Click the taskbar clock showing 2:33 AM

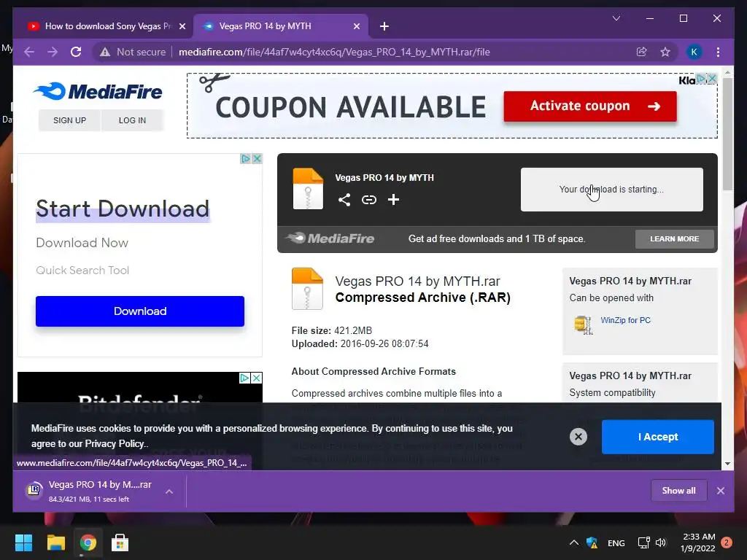[x=698, y=542]
